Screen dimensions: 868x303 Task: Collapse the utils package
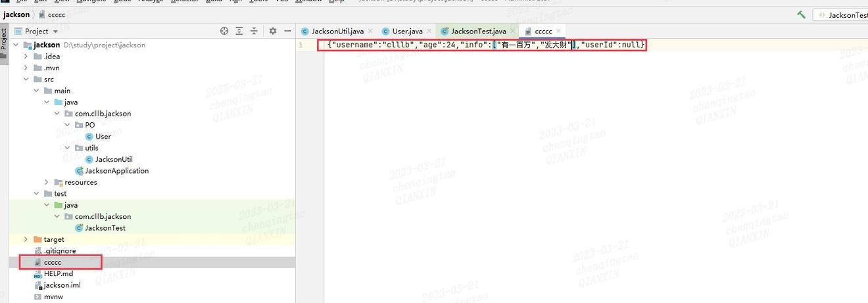tap(67, 148)
